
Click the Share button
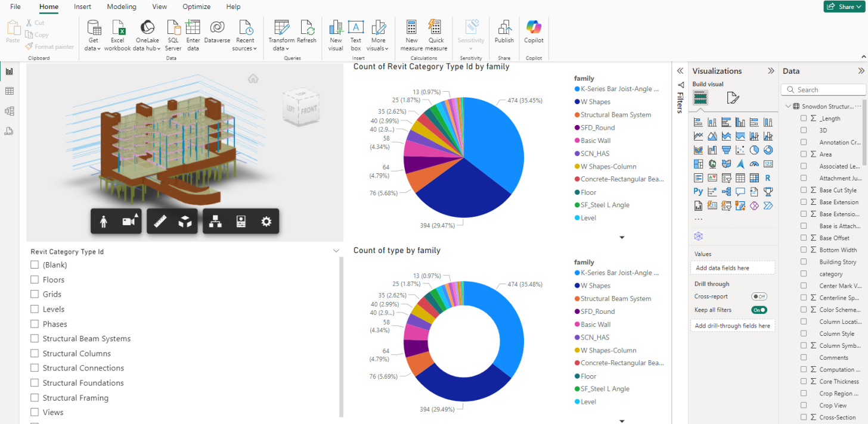844,7
